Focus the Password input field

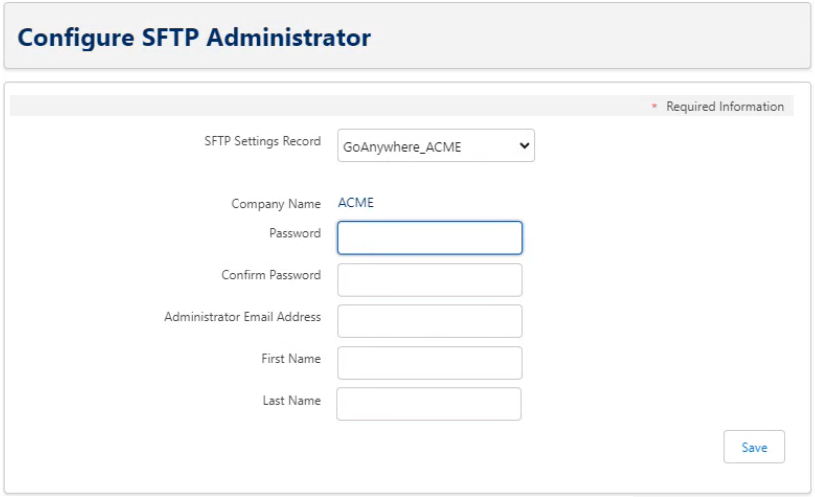point(429,238)
